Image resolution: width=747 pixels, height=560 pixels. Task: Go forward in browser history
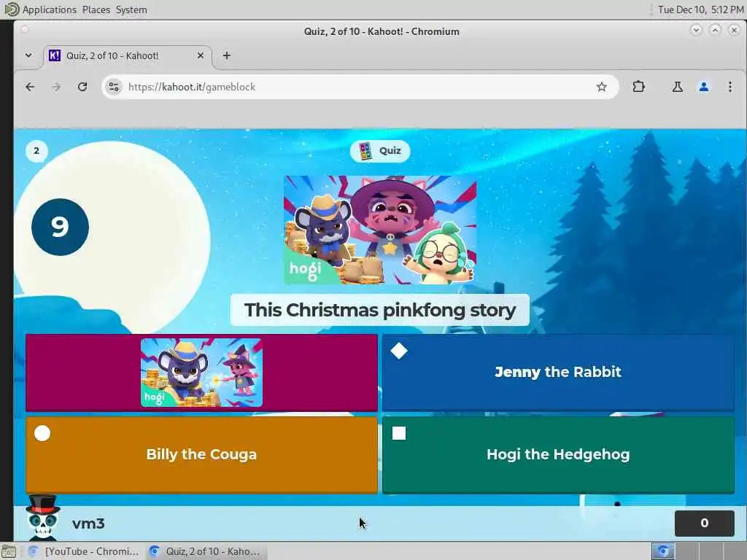56,87
